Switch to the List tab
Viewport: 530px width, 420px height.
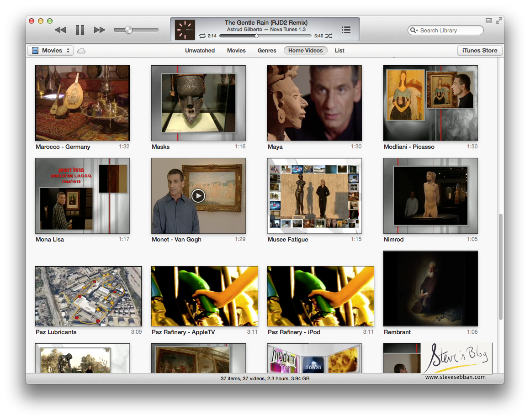[x=339, y=50]
